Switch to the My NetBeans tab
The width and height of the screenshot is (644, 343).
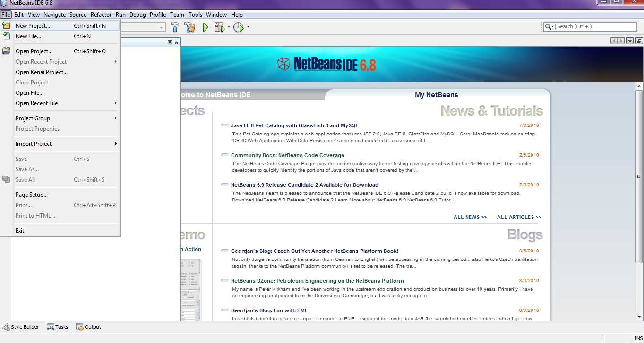437,95
